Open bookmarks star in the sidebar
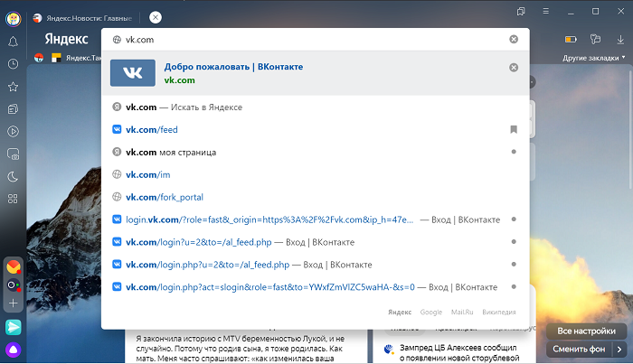The width and height of the screenshot is (633, 364). [13, 87]
